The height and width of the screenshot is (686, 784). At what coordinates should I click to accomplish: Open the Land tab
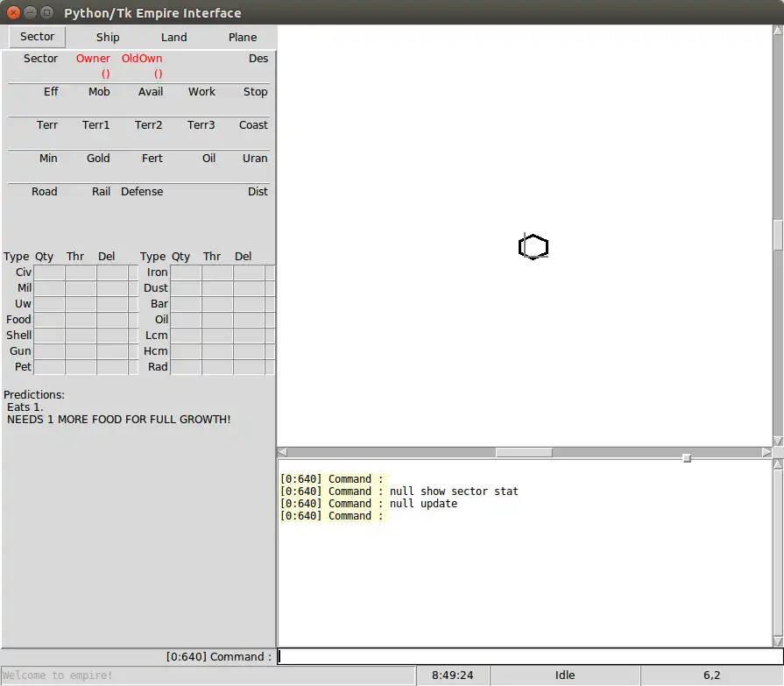174,37
